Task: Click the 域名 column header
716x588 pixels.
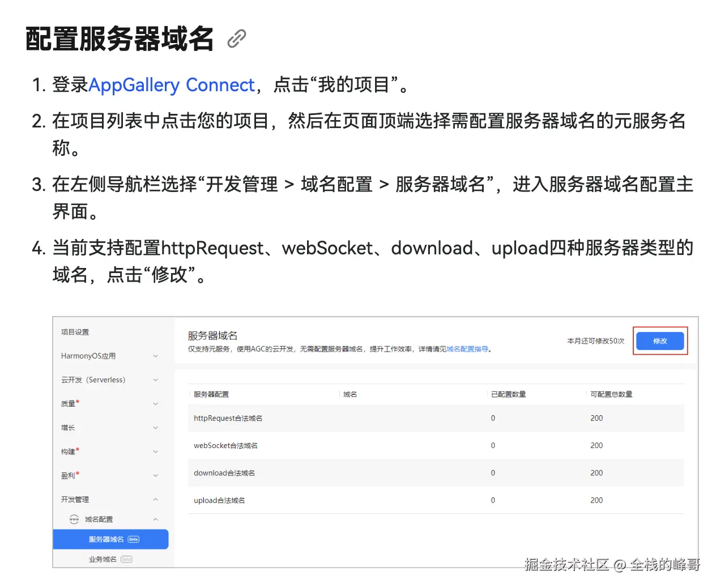Action: click(350, 394)
